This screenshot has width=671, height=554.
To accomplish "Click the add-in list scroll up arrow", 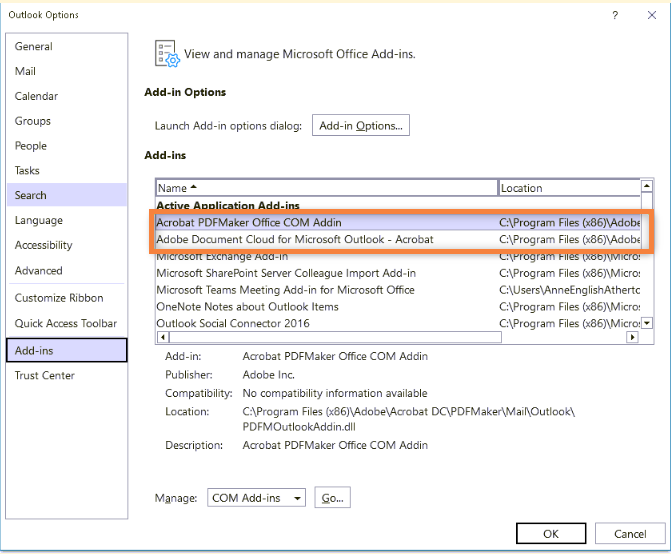I will [647, 186].
